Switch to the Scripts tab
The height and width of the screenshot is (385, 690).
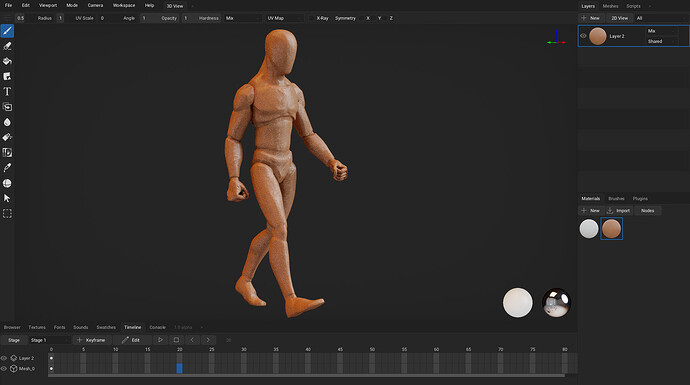(x=633, y=6)
